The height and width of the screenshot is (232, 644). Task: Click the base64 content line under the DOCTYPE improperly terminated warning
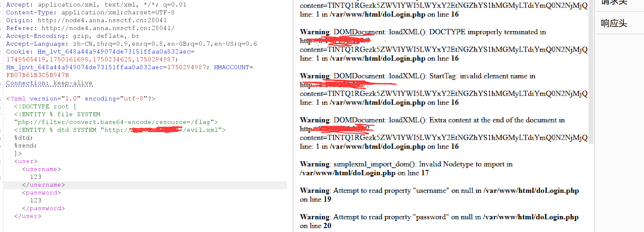[x=444, y=50]
